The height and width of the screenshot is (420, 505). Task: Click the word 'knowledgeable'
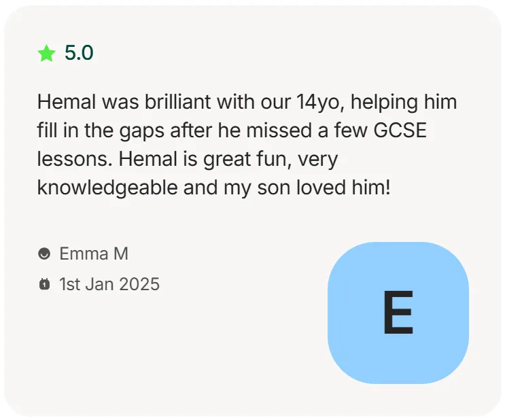(107, 188)
